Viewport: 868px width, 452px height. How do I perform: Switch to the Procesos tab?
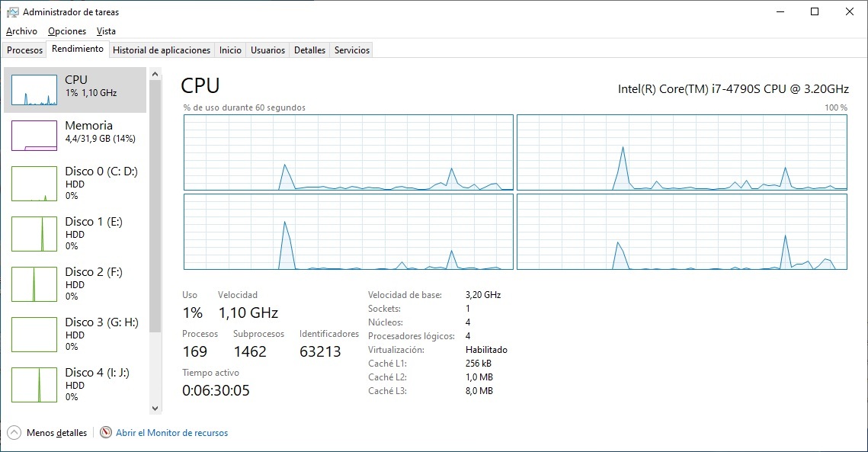(x=25, y=50)
